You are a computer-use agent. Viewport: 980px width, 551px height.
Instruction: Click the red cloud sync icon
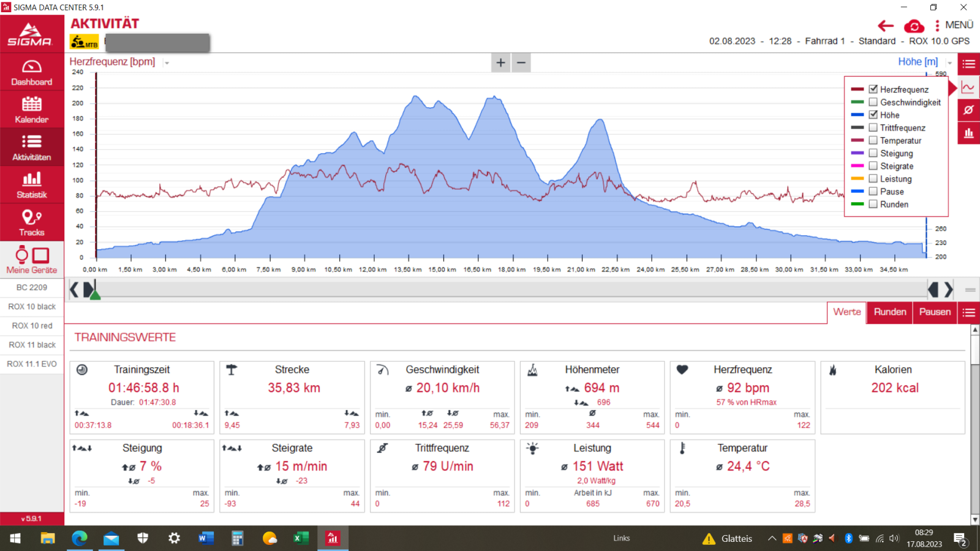click(x=914, y=26)
